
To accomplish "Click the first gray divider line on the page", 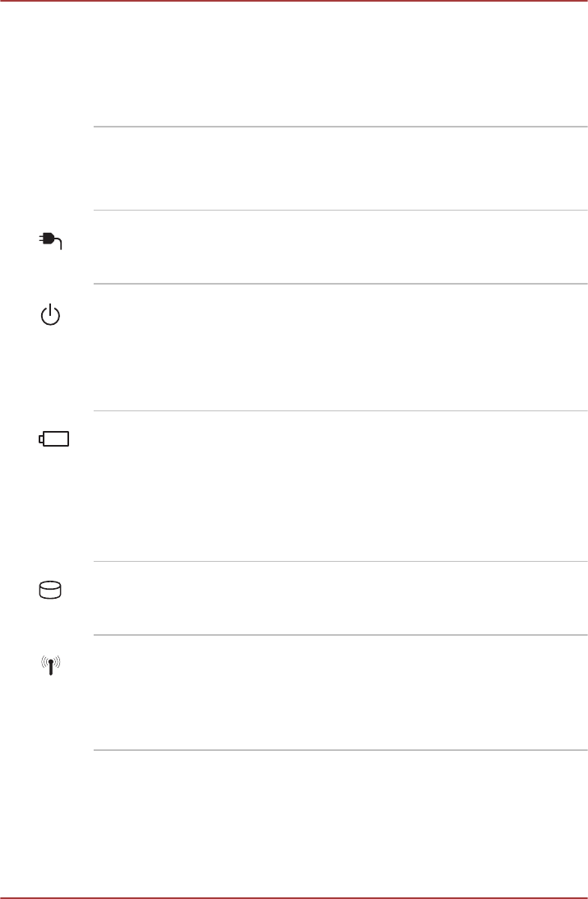I will (x=340, y=127).
